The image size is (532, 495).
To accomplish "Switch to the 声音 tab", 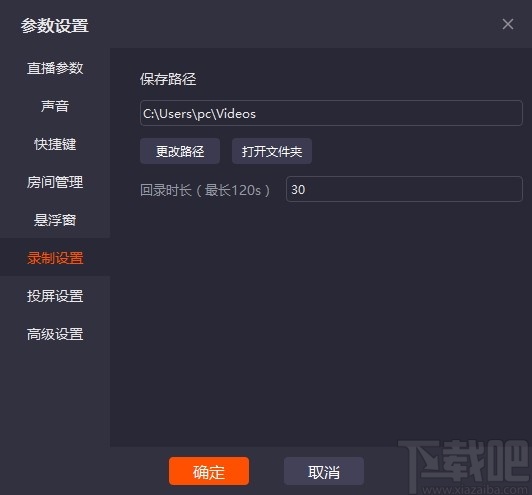I will point(55,106).
